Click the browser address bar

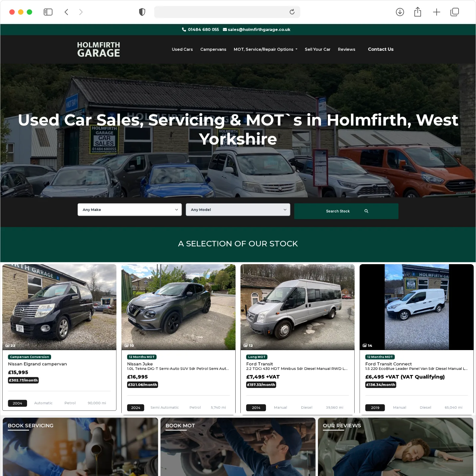click(x=227, y=12)
